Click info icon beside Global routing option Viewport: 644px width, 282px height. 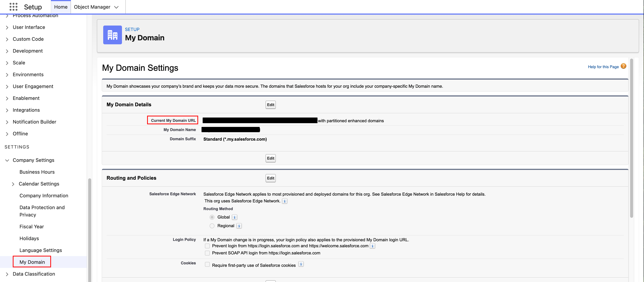[x=234, y=217]
